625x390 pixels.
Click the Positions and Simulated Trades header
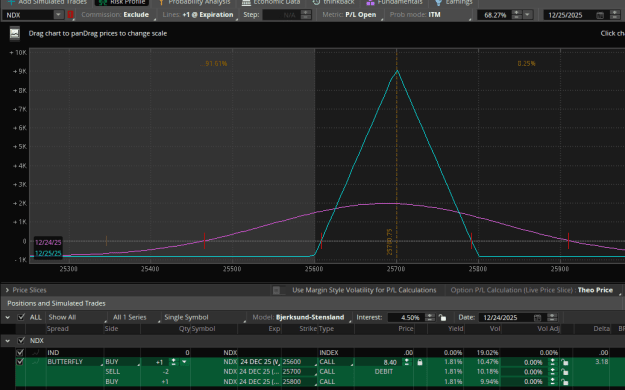pyautogui.click(x=56, y=303)
